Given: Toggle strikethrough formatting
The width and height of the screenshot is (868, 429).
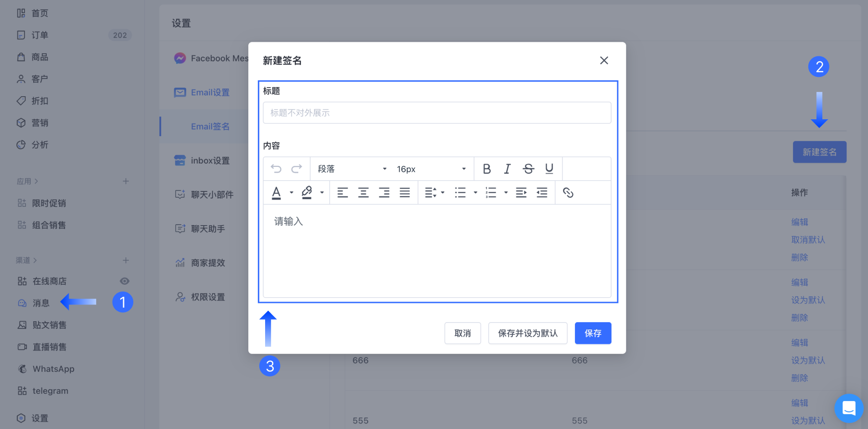Looking at the screenshot, I should pos(528,169).
